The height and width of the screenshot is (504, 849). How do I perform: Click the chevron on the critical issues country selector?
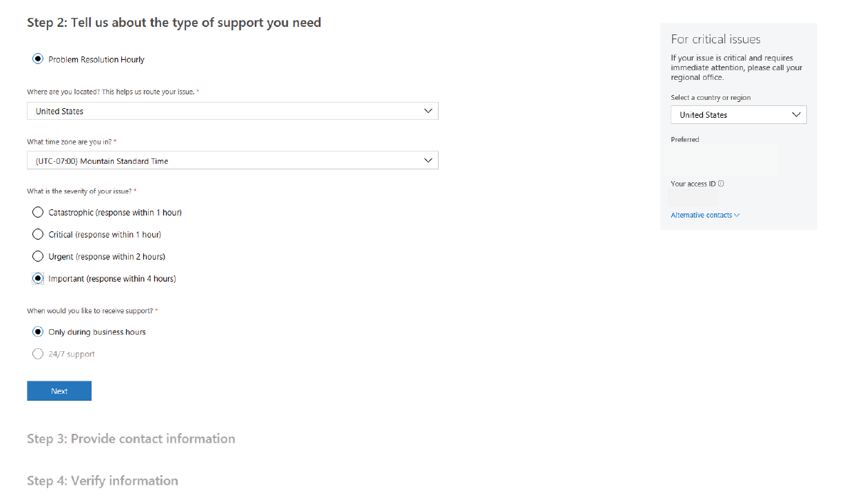pos(797,115)
